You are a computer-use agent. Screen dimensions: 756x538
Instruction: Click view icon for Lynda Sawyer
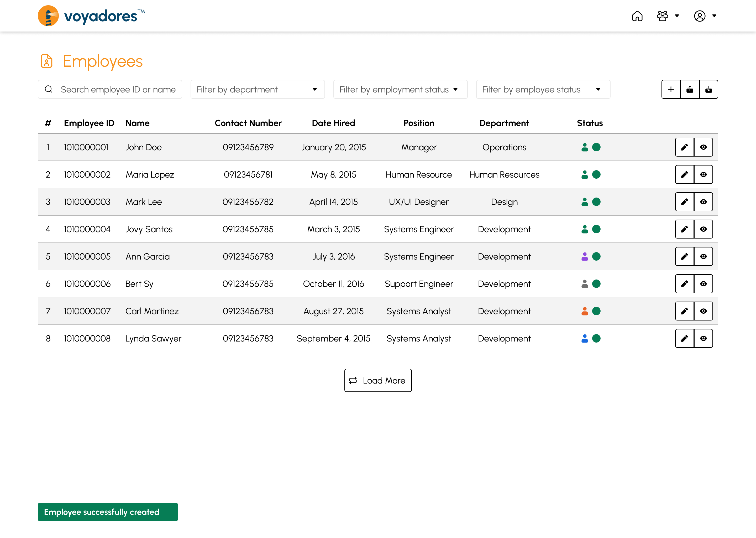coord(703,338)
